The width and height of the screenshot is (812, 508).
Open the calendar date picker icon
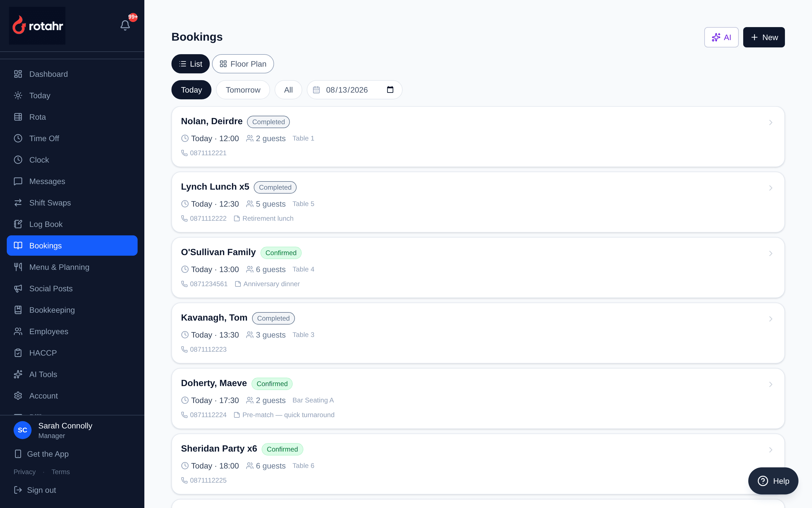coord(390,90)
